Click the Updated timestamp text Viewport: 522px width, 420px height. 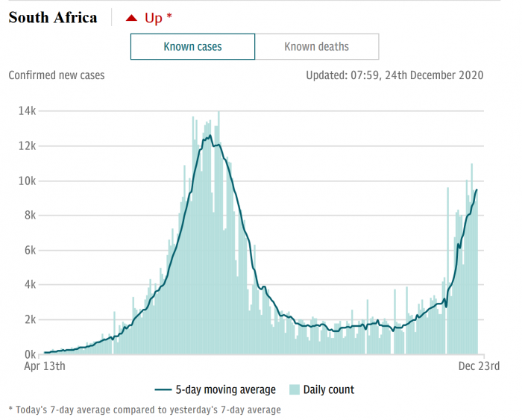point(394,75)
